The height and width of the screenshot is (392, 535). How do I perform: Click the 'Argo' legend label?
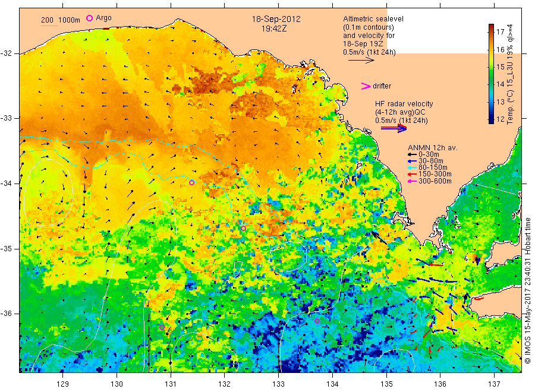(103, 18)
